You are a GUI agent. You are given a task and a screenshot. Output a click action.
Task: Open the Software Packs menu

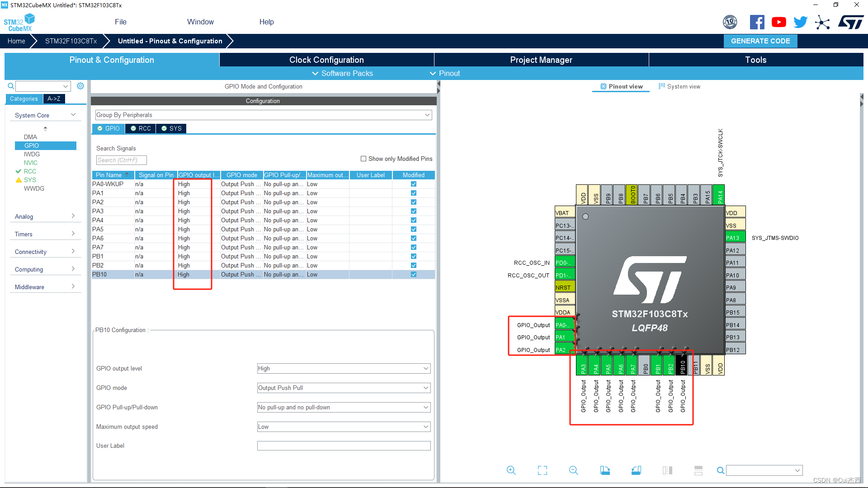point(342,73)
